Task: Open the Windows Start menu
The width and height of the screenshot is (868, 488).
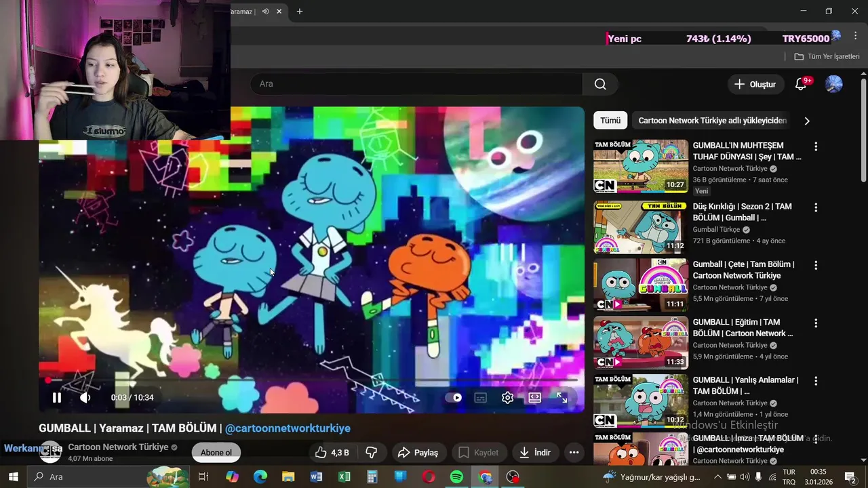Action: point(13,476)
